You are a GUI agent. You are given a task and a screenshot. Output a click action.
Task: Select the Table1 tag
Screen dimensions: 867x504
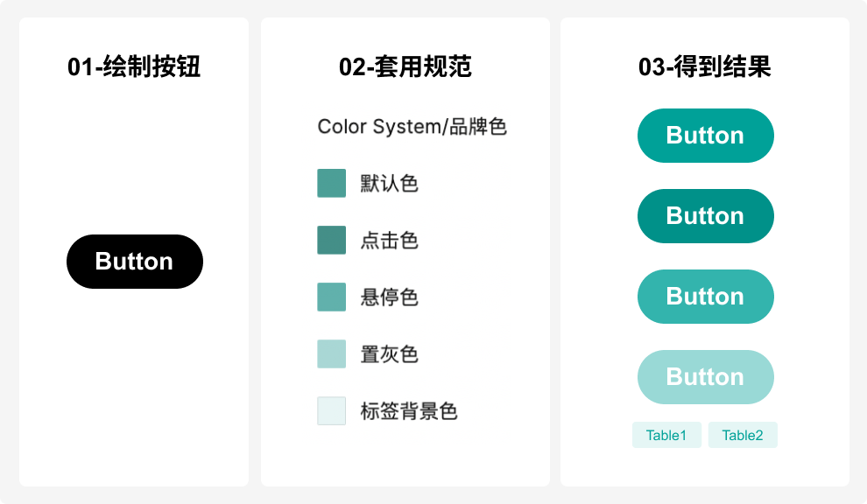tap(666, 435)
